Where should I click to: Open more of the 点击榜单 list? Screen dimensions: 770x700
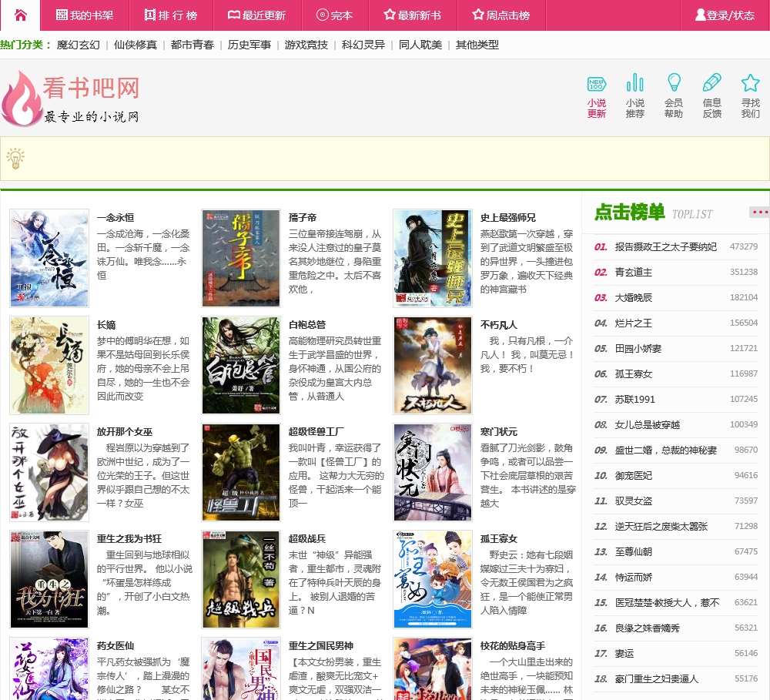(759, 213)
